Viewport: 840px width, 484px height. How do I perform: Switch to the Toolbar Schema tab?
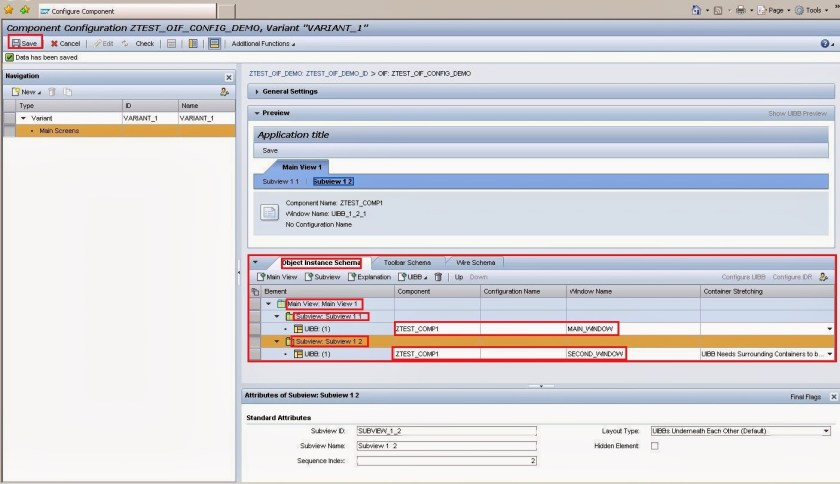coord(406,262)
